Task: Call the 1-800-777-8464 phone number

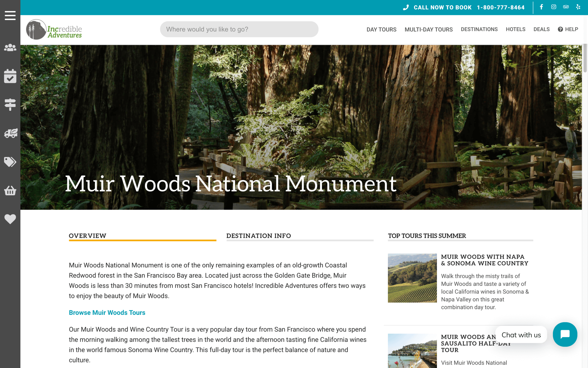Action: (500, 8)
